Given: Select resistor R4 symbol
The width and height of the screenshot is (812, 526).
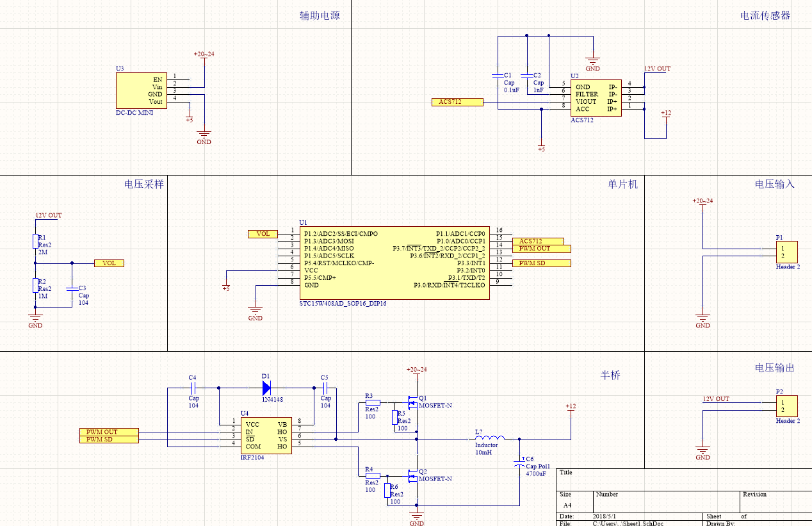Looking at the screenshot, I should (373, 475).
